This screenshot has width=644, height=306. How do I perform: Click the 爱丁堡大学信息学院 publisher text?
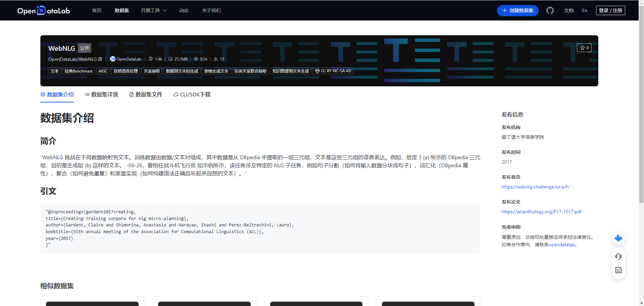523,137
